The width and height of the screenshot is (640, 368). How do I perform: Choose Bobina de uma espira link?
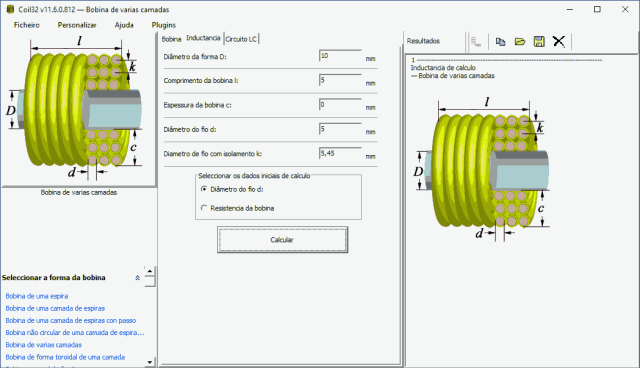coord(37,296)
